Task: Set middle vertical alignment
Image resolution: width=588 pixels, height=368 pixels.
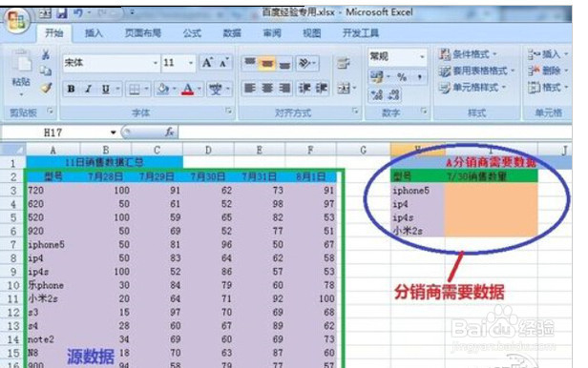Action: [267, 63]
